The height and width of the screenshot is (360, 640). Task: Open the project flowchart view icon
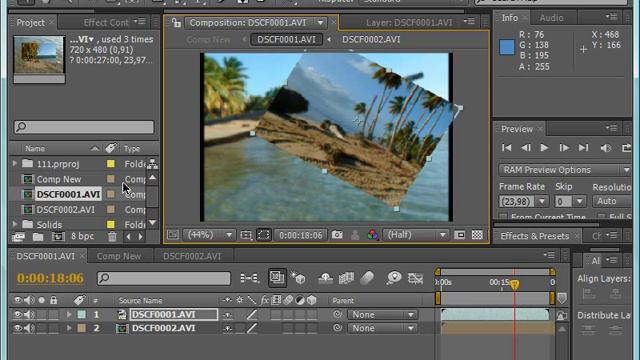pos(152,164)
